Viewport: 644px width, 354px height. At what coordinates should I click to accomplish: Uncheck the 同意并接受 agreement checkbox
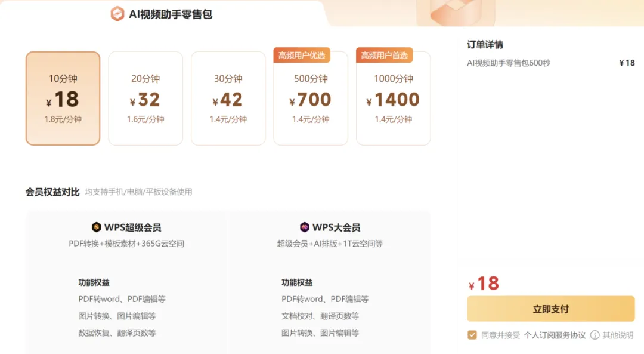(472, 335)
